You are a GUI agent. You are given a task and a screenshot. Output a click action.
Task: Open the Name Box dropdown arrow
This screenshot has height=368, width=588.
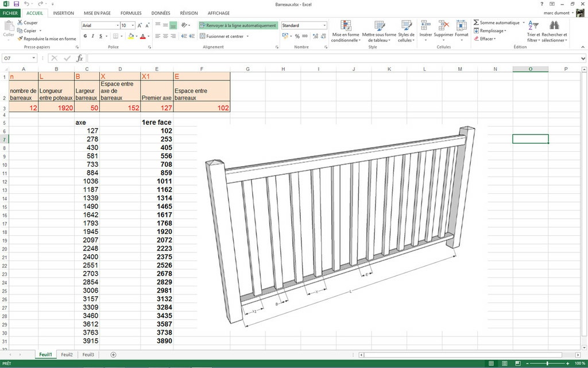pos(34,58)
